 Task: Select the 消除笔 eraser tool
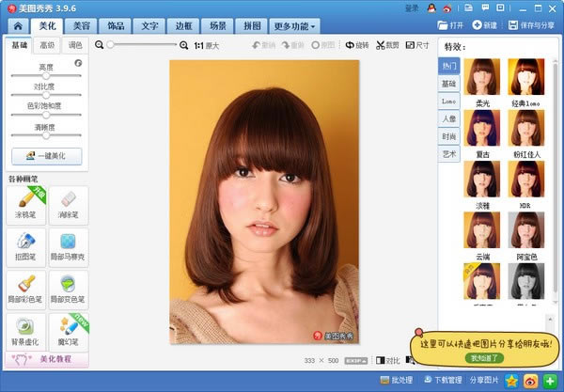[x=67, y=204]
